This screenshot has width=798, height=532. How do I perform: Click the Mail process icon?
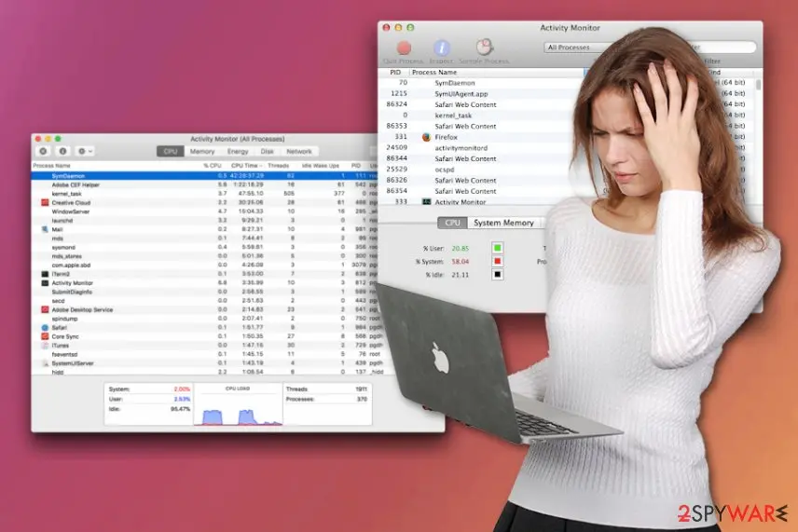tap(45, 229)
